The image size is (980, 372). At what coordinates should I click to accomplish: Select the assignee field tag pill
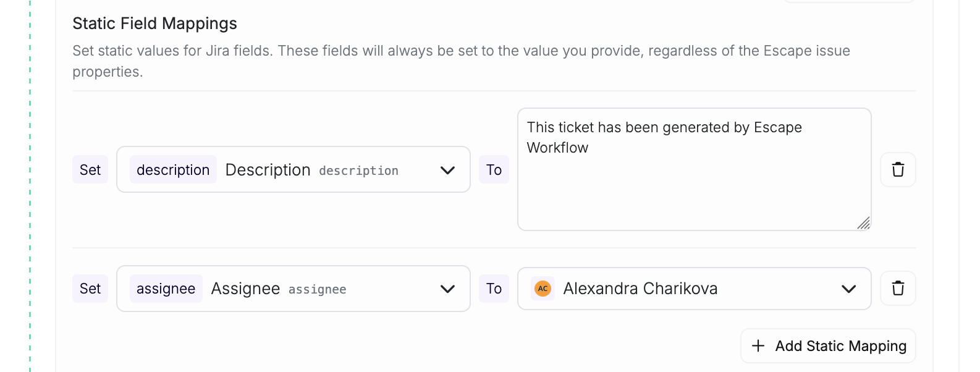[166, 288]
